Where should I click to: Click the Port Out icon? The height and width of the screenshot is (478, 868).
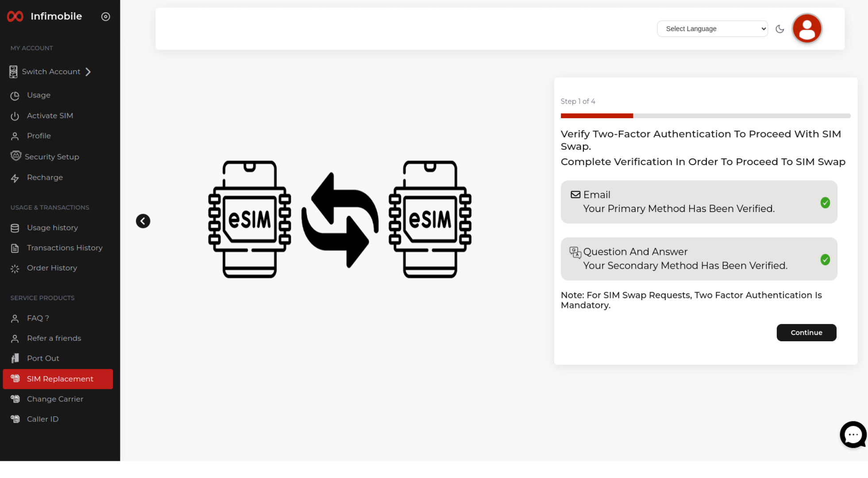[x=15, y=358]
